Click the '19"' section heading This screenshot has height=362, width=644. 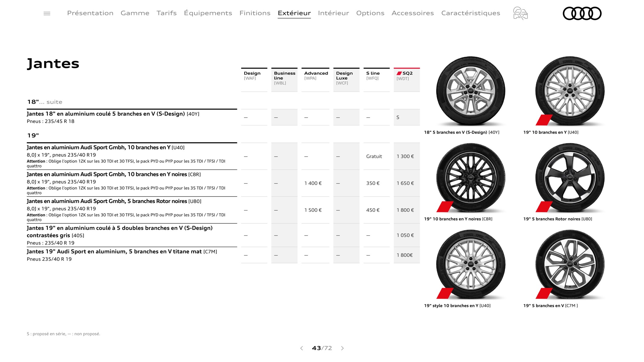[33, 135]
